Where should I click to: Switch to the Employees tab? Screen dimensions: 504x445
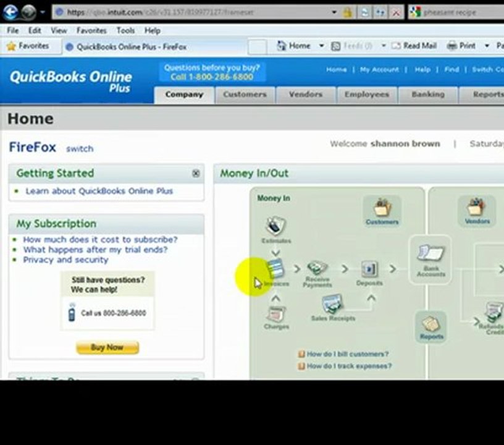point(367,95)
